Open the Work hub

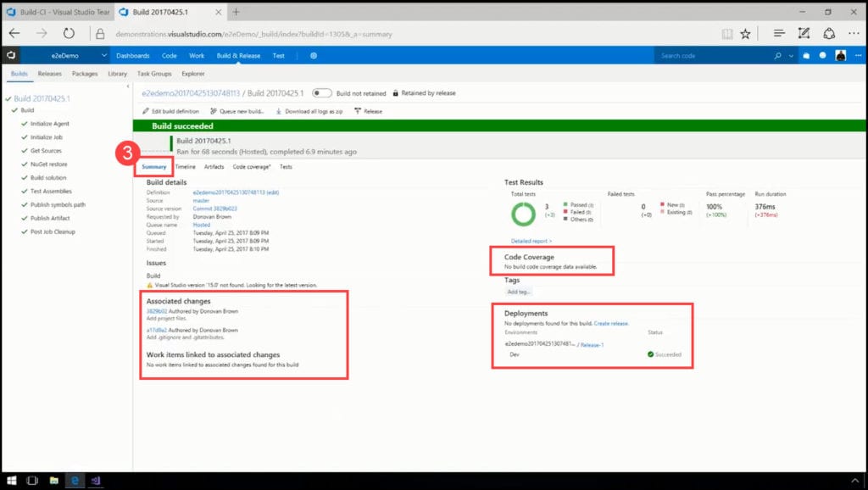point(197,56)
